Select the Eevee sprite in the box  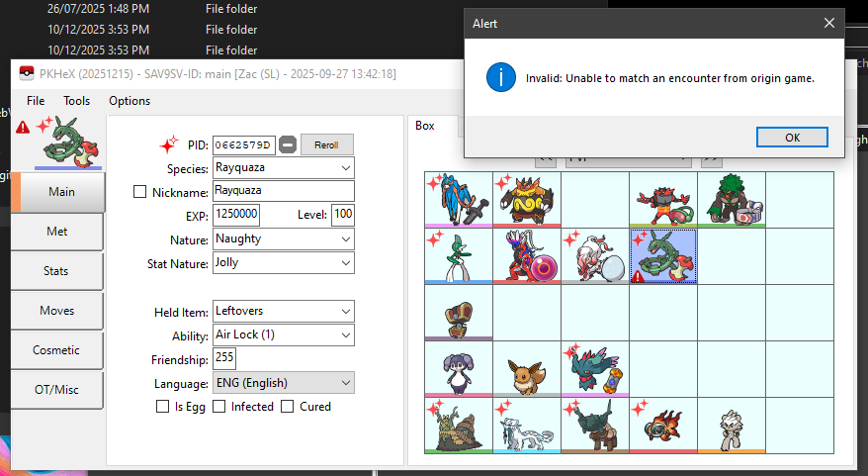(x=527, y=369)
